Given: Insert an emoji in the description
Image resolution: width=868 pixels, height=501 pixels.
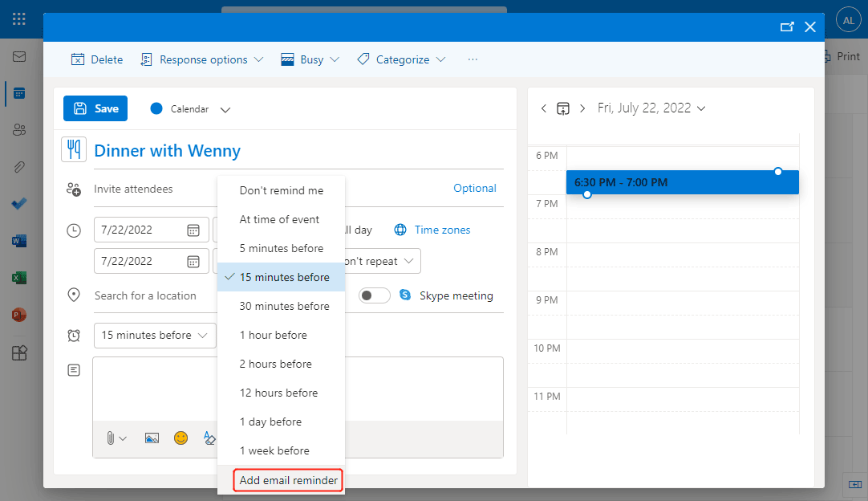Looking at the screenshot, I should pyautogui.click(x=180, y=438).
